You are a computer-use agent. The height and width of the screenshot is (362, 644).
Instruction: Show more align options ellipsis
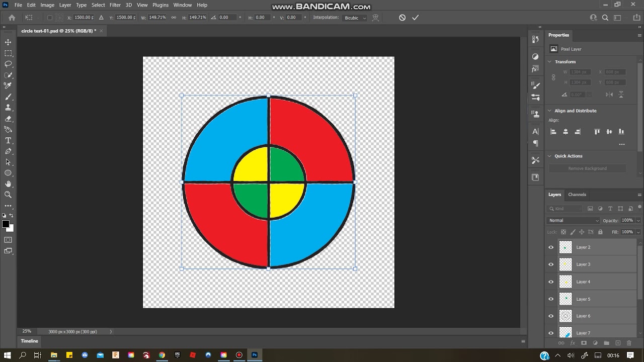click(622, 144)
